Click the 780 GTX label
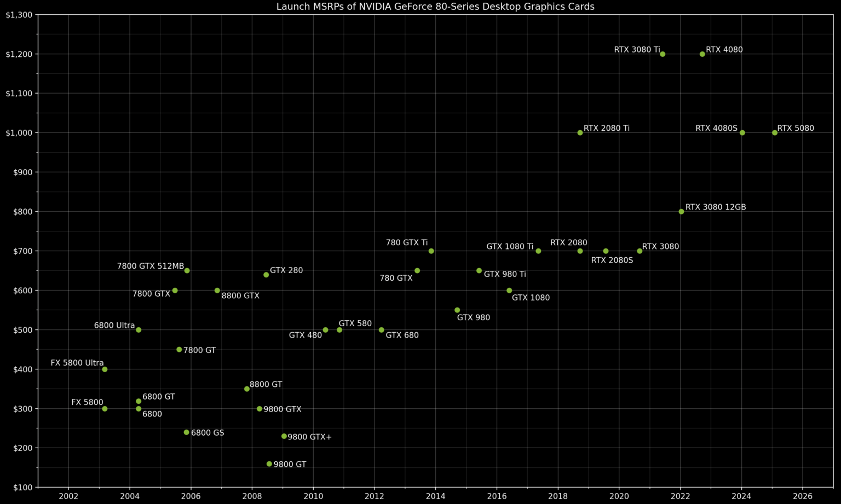The image size is (841, 504). coord(396,279)
